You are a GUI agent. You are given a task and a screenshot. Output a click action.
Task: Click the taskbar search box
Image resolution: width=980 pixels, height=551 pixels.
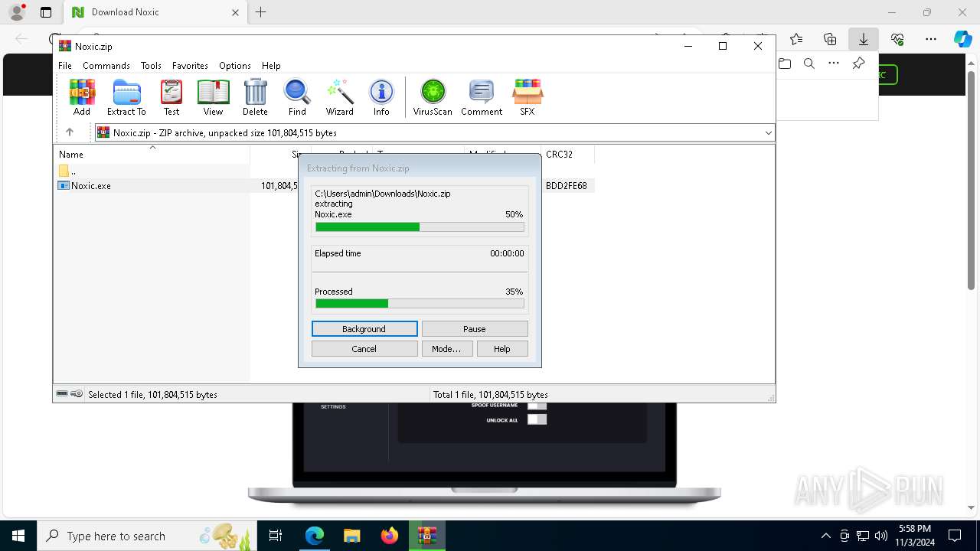[x=147, y=536]
